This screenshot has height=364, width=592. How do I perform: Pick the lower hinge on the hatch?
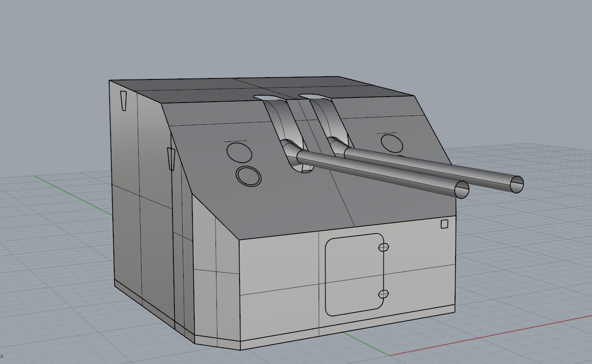[x=383, y=294]
